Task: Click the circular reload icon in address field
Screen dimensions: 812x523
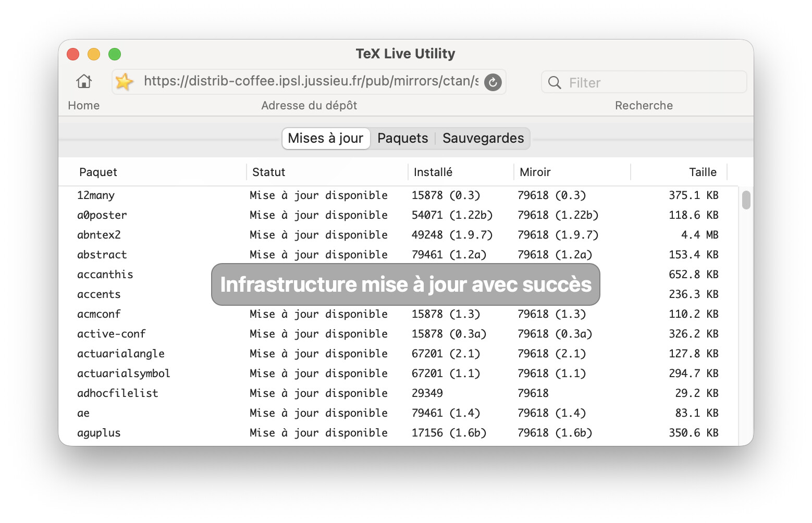Action: (x=493, y=82)
